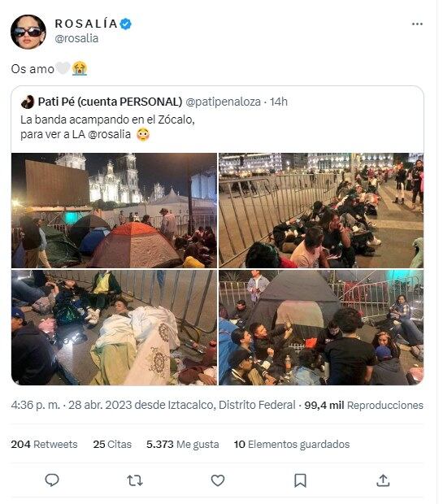Click the share upload icon
The height and width of the screenshot is (504, 443).
tap(383, 480)
